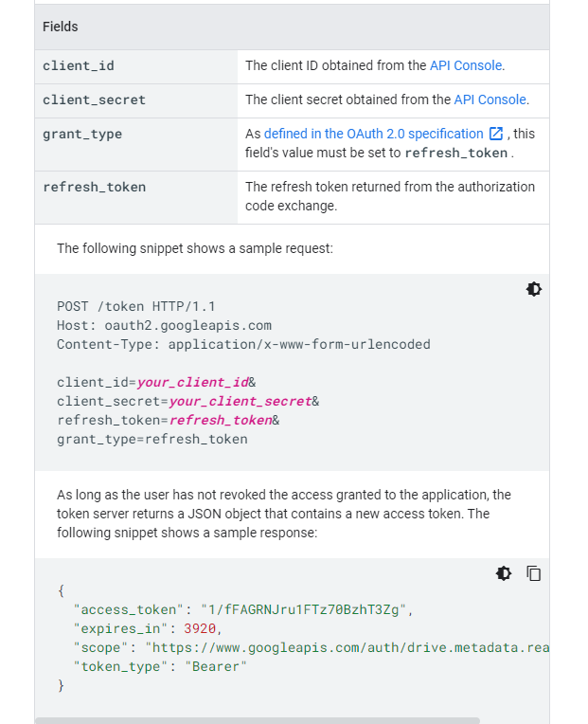Click the italic refresh_token placeholder in request
The image size is (588, 724).
click(x=221, y=421)
